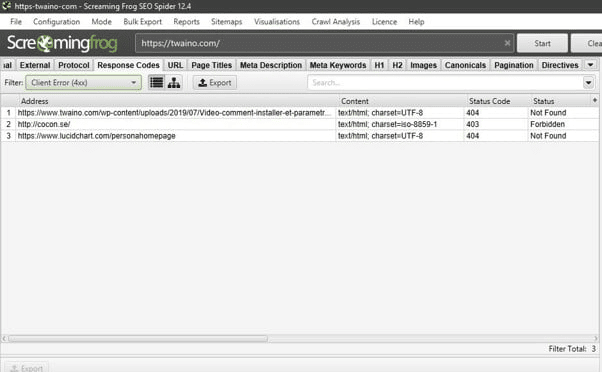The image size is (602, 372).
Task: Click the Export button beside view icons
Action: [215, 83]
